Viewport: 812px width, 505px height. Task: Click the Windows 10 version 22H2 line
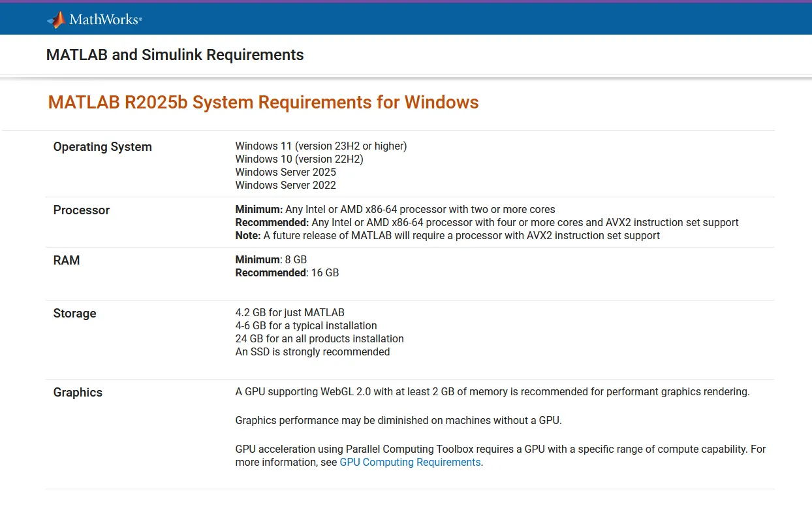coord(299,159)
